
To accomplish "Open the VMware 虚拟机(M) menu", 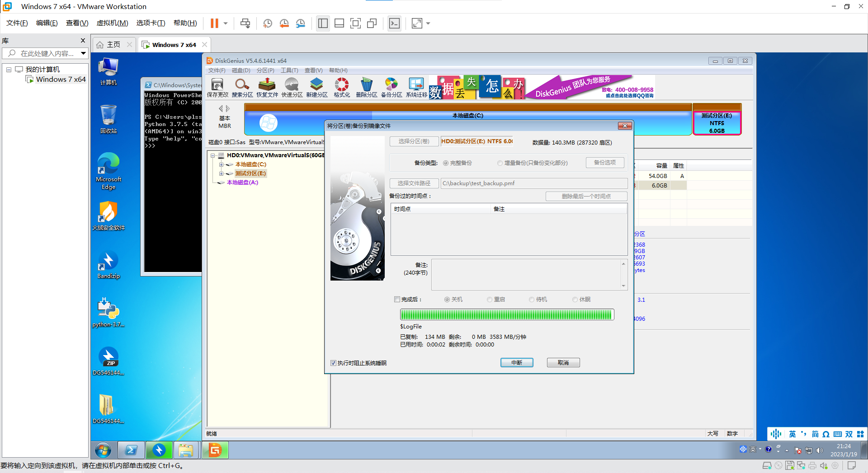I will [x=112, y=23].
